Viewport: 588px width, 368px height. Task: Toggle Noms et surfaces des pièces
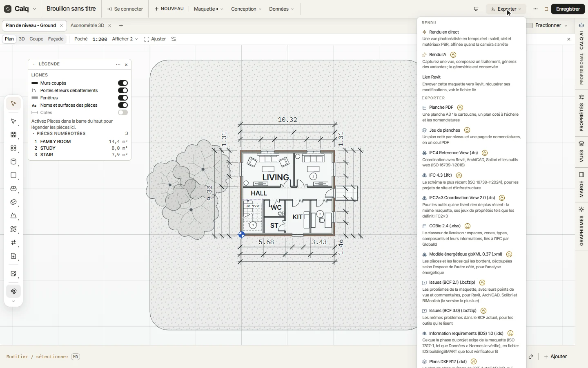pyautogui.click(x=123, y=105)
